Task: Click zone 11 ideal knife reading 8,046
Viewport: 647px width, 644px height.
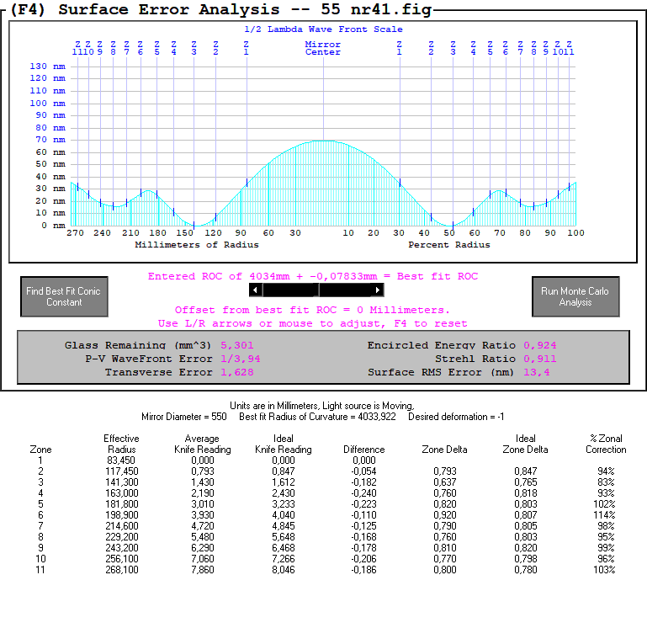Action: 283,570
